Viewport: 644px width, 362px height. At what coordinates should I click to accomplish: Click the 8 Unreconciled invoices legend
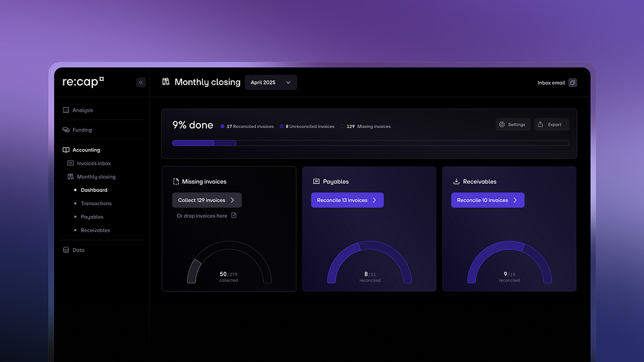pyautogui.click(x=307, y=127)
